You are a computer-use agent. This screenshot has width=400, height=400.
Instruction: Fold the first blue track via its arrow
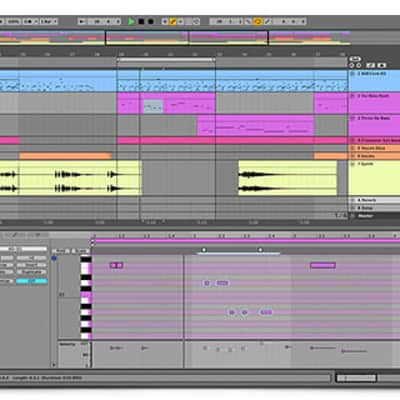pos(353,73)
